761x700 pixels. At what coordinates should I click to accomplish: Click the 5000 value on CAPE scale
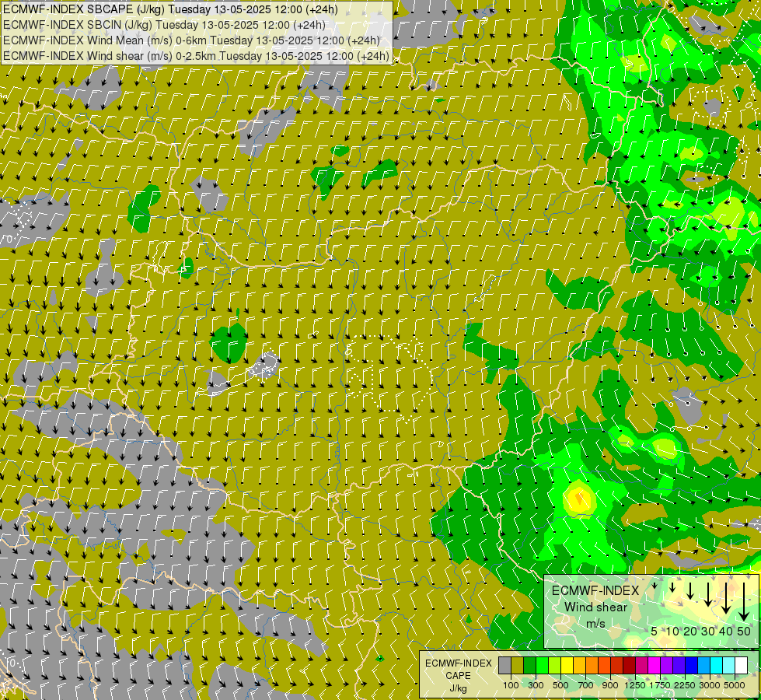(735, 685)
